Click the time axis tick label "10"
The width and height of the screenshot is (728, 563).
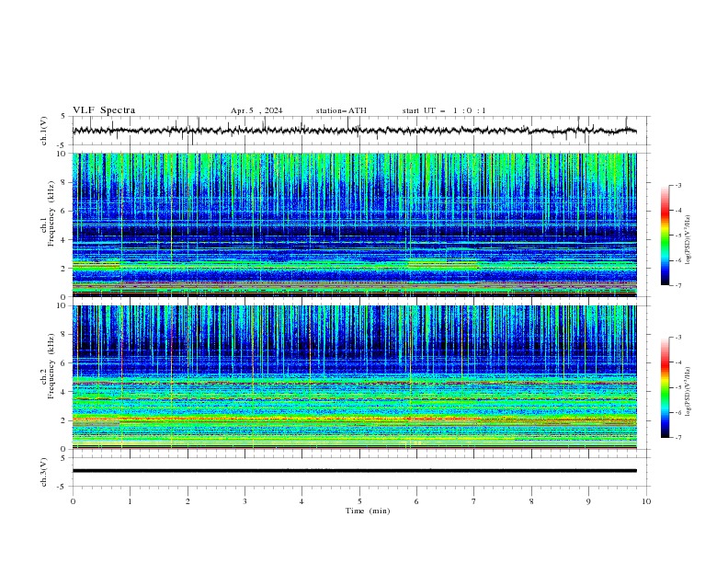646,501
